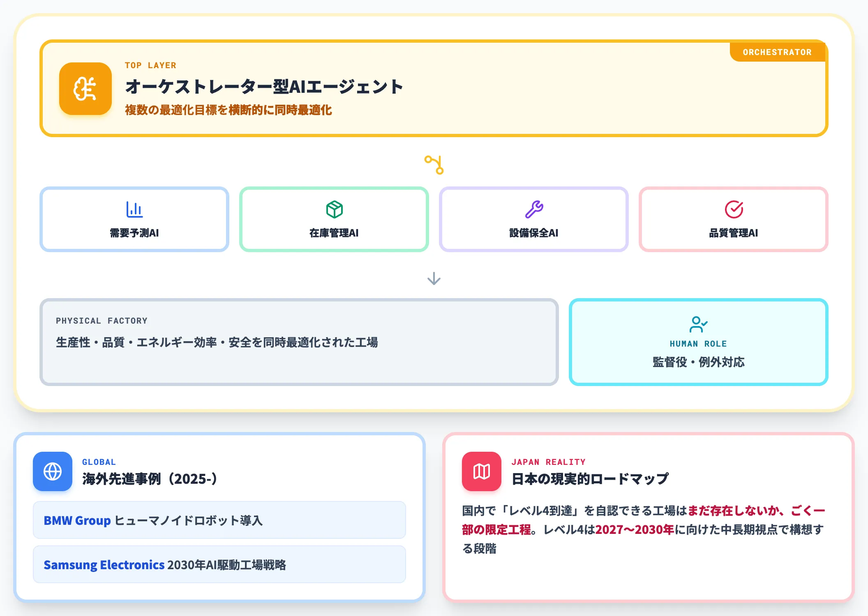Click the JAPAN REALITY label
868x616 pixels.
(548, 462)
